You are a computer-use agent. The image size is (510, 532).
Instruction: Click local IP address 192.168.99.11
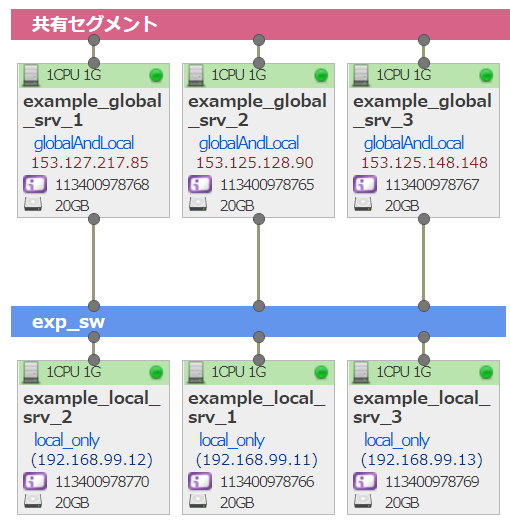coord(257,460)
